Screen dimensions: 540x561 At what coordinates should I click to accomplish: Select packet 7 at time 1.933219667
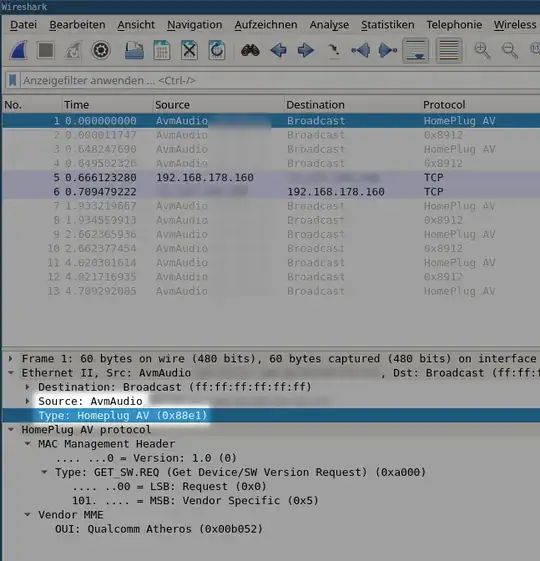[x=271, y=206]
